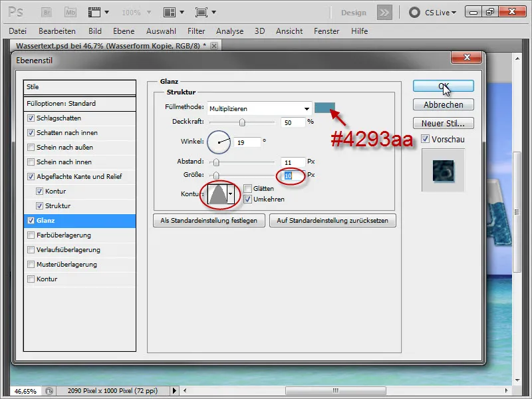Enable the Glätten checkbox

point(247,189)
